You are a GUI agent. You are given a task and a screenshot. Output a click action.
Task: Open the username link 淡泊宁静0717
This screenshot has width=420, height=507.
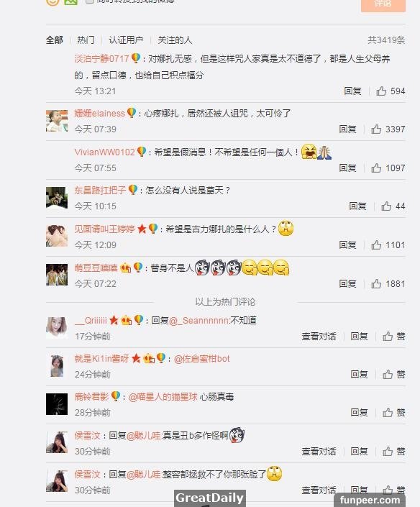coord(101,59)
